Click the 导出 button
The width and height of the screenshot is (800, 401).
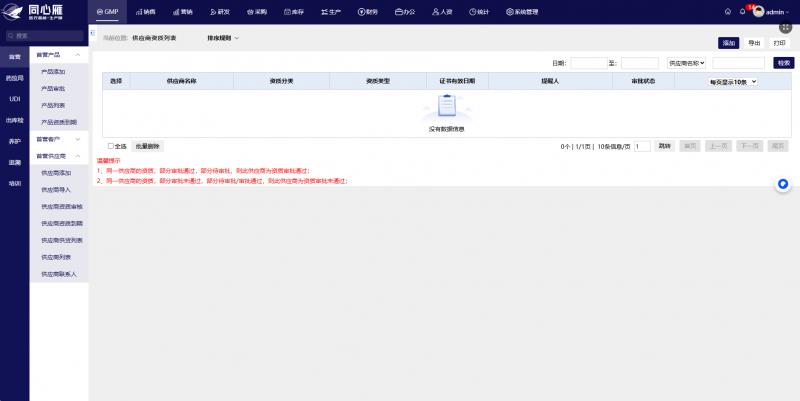(754, 43)
